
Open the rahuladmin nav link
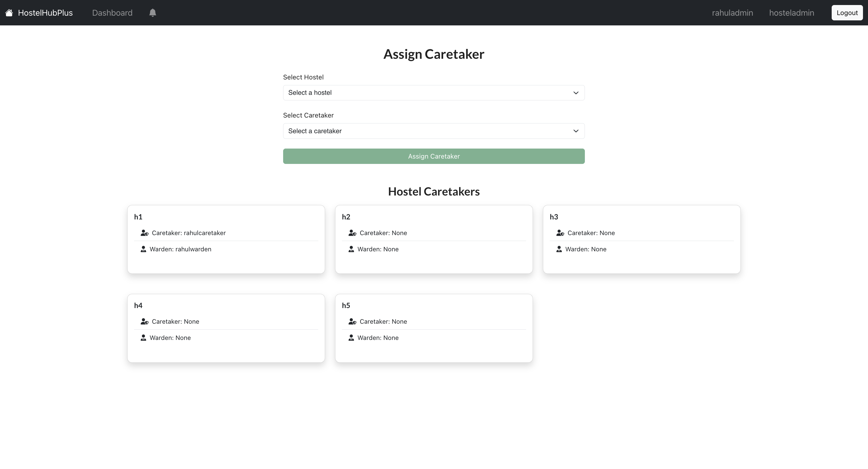[732, 13]
